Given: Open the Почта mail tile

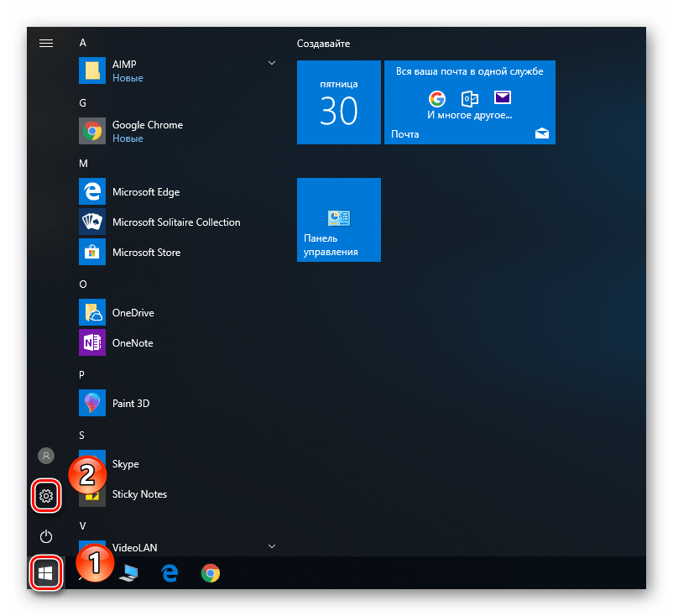Looking at the screenshot, I should [x=470, y=102].
